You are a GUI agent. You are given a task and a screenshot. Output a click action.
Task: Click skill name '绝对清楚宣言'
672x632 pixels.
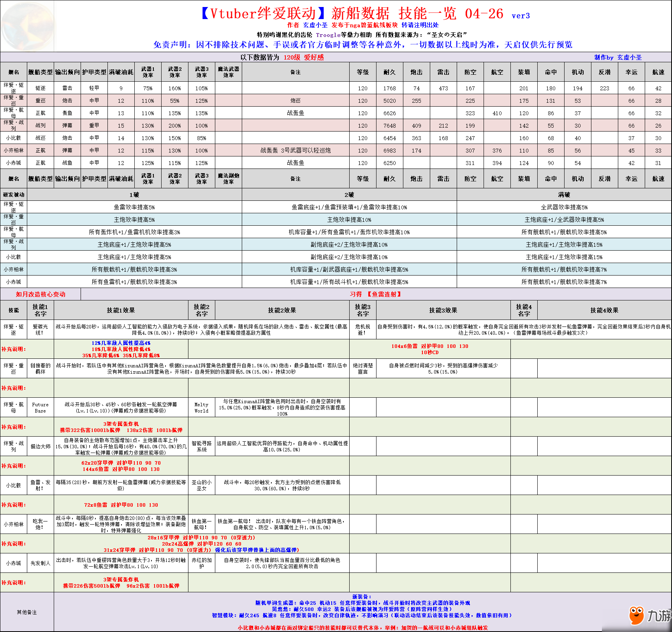coord(362,369)
